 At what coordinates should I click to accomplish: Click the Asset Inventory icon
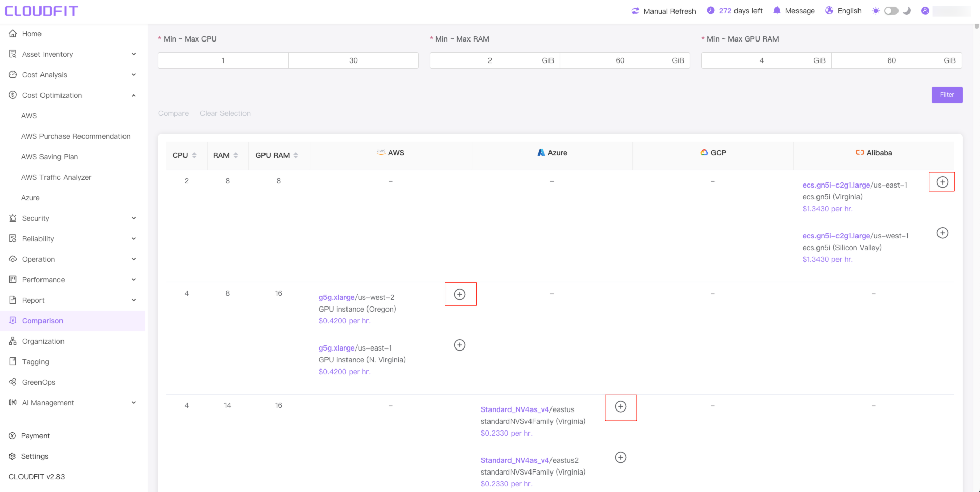13,54
